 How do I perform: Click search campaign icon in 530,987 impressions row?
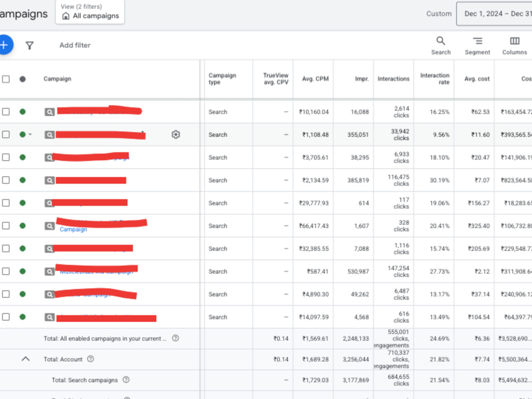(49, 271)
